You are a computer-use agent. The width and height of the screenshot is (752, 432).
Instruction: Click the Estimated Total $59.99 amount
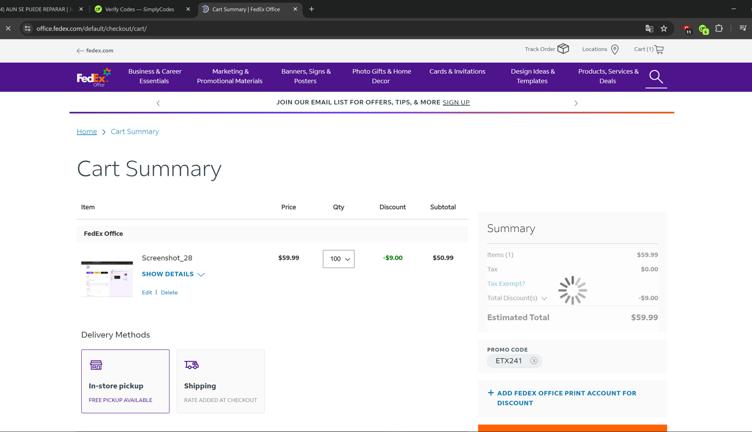(x=645, y=317)
